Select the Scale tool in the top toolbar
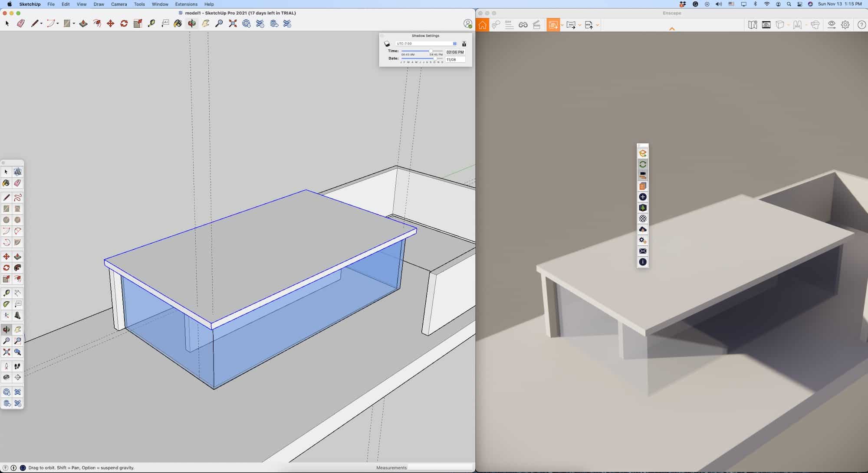This screenshot has width=868, height=473. point(138,23)
